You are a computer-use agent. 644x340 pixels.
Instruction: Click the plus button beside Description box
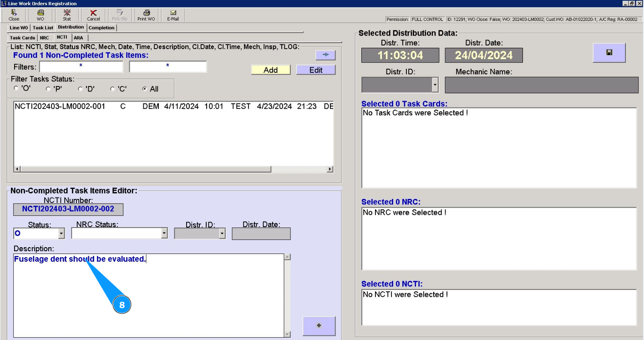pyautogui.click(x=319, y=326)
